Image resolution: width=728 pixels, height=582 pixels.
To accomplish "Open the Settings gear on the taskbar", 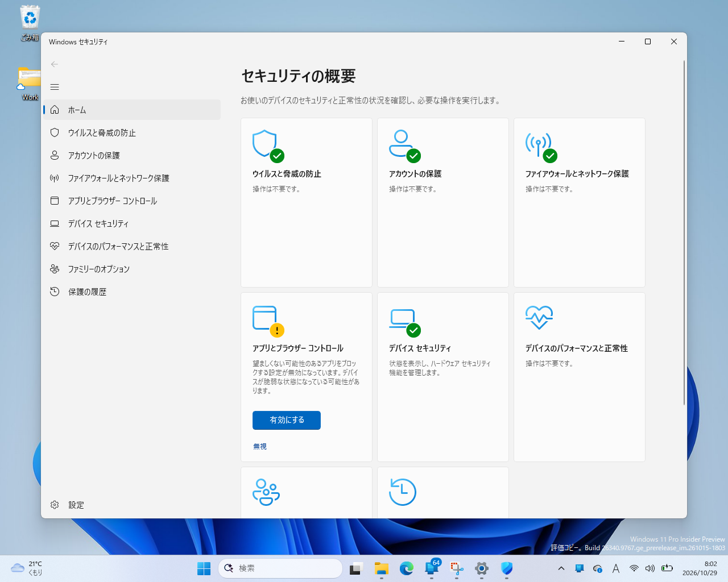I will pyautogui.click(x=482, y=568).
